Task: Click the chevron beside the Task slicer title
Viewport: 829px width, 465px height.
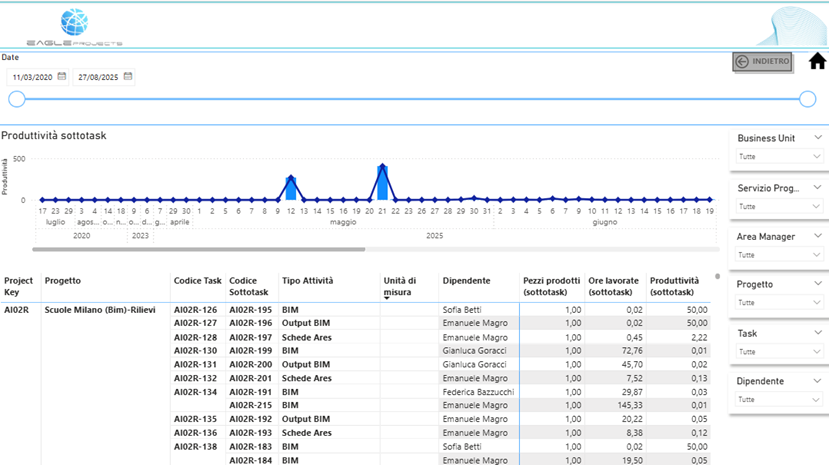Action: [817, 333]
